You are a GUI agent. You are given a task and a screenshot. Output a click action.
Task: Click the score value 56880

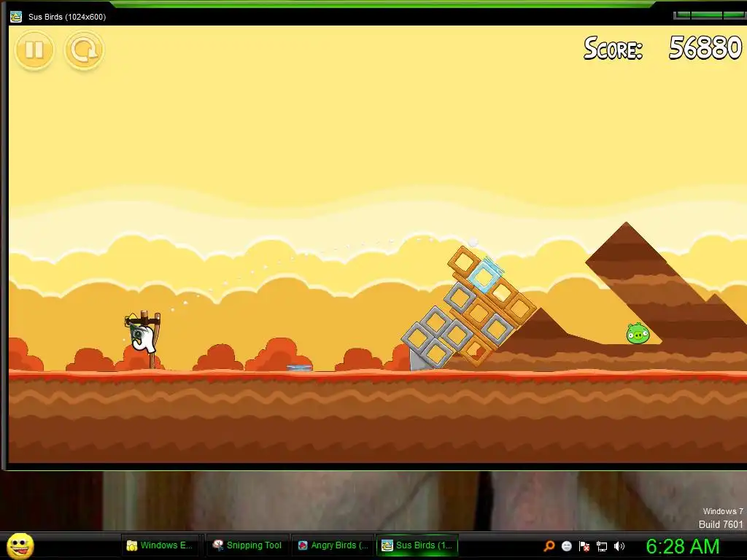[x=705, y=48]
